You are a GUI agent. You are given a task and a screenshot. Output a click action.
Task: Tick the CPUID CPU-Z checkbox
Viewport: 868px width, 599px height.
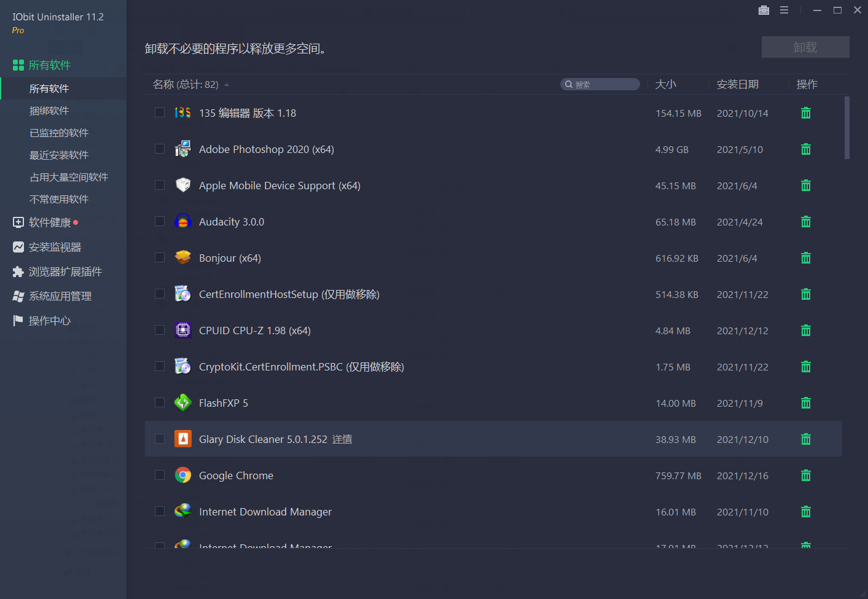click(160, 330)
